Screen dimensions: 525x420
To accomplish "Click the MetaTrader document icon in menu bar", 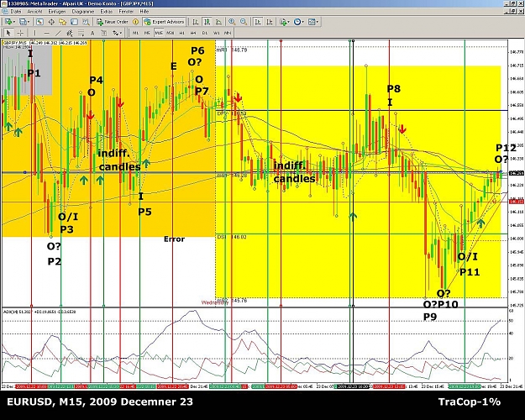I will [5, 12].
